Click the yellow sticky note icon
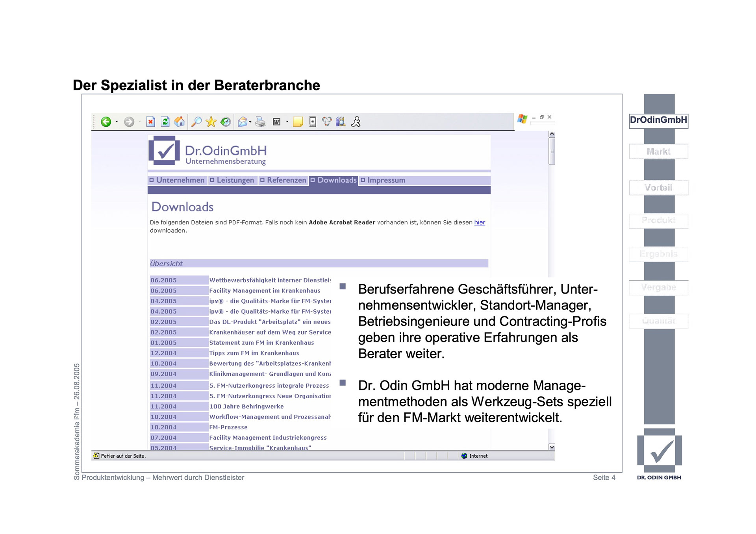The image size is (756, 534). [298, 122]
